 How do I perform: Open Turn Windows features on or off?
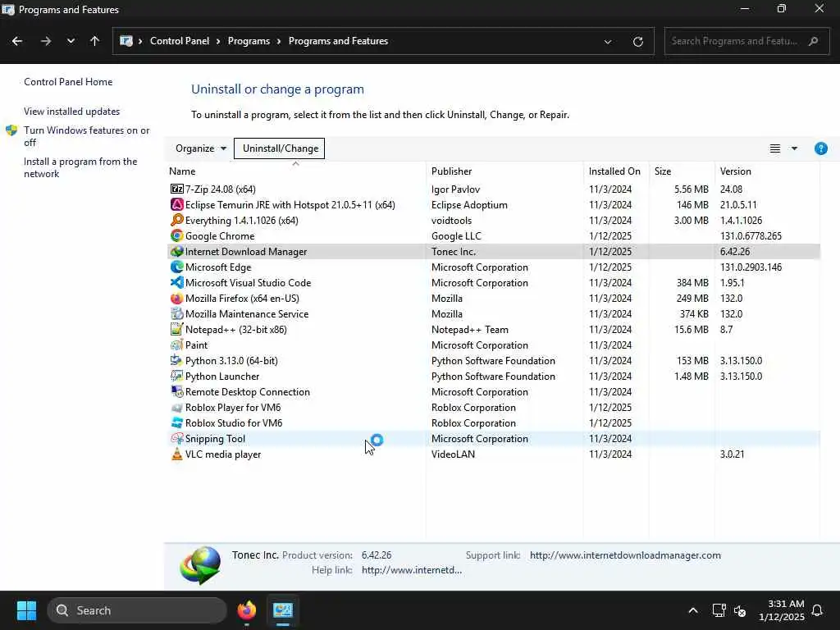pos(87,136)
